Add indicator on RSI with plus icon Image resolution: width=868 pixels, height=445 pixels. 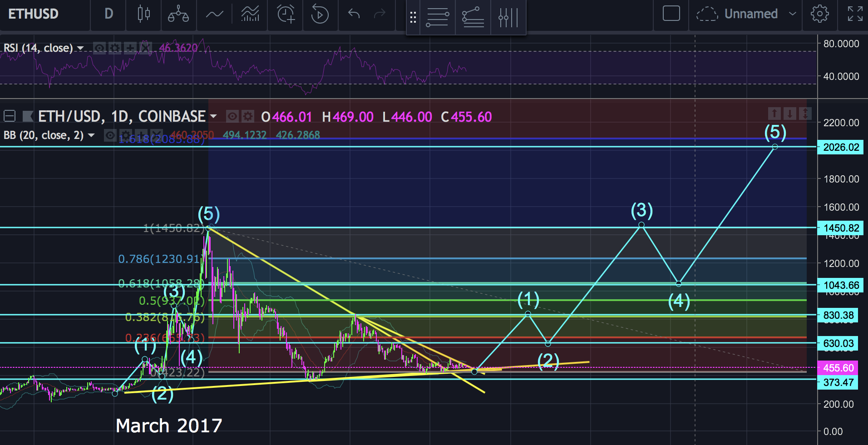pyautogui.click(x=130, y=48)
